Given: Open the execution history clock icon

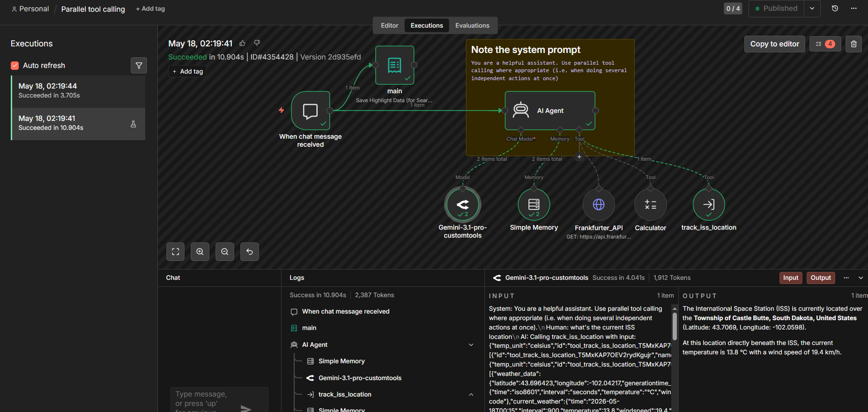Looking at the screenshot, I should [x=835, y=8].
